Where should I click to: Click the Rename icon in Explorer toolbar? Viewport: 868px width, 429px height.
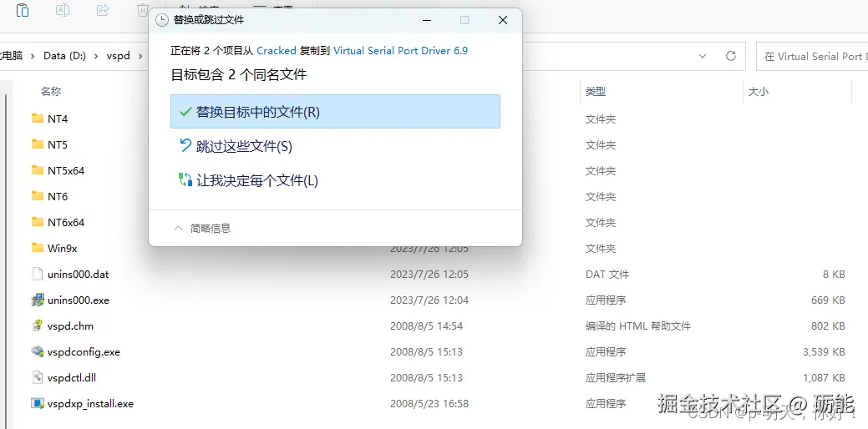63,10
